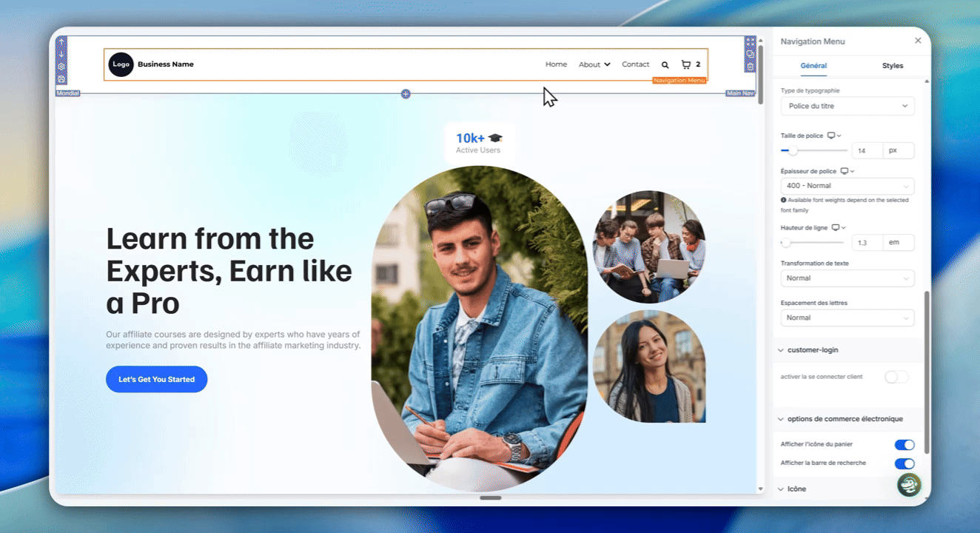Click the device icon beside Taille de police
The image size is (980, 533).
tap(831, 135)
